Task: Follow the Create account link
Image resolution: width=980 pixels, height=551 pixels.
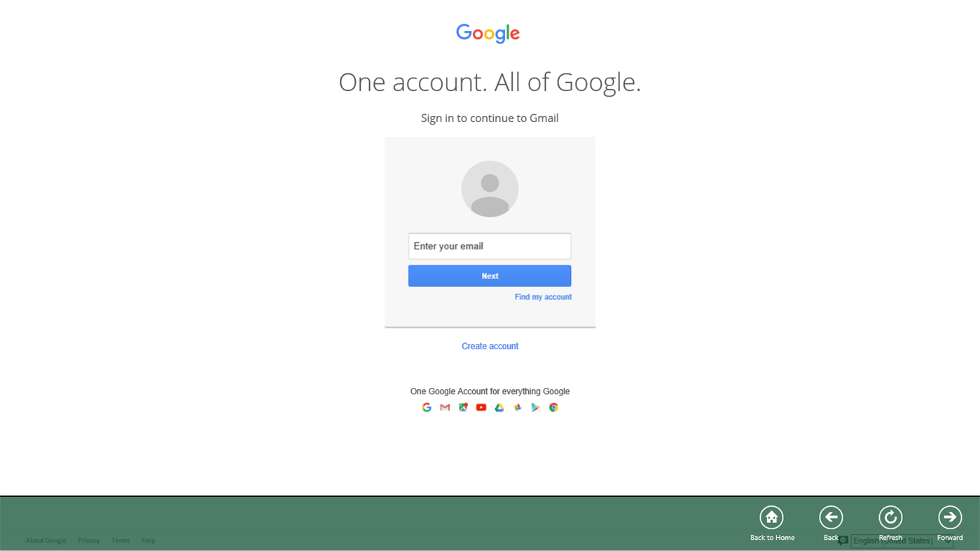Action: click(x=490, y=346)
